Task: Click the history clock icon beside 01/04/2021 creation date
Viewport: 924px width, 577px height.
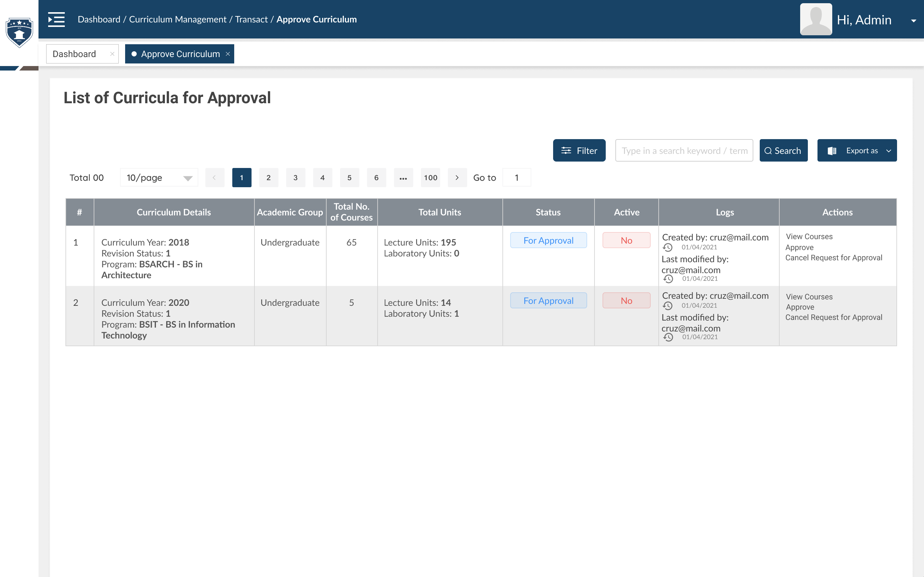Action: point(668,247)
